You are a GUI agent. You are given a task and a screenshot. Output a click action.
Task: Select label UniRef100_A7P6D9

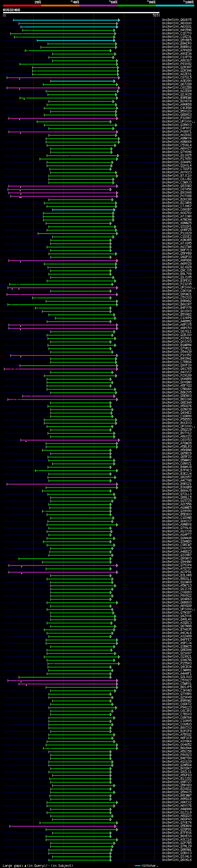pyautogui.click(x=177, y=50)
